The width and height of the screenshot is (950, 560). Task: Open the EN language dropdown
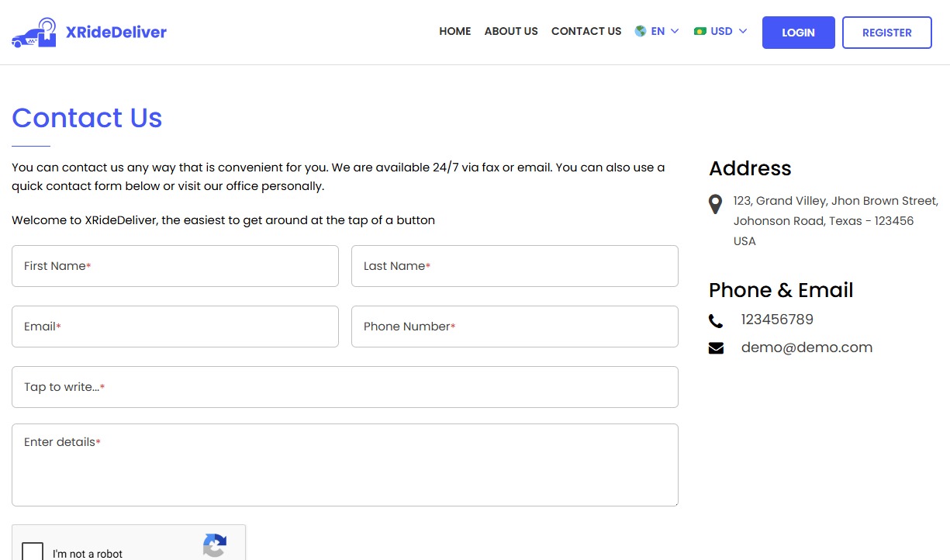[x=658, y=31]
